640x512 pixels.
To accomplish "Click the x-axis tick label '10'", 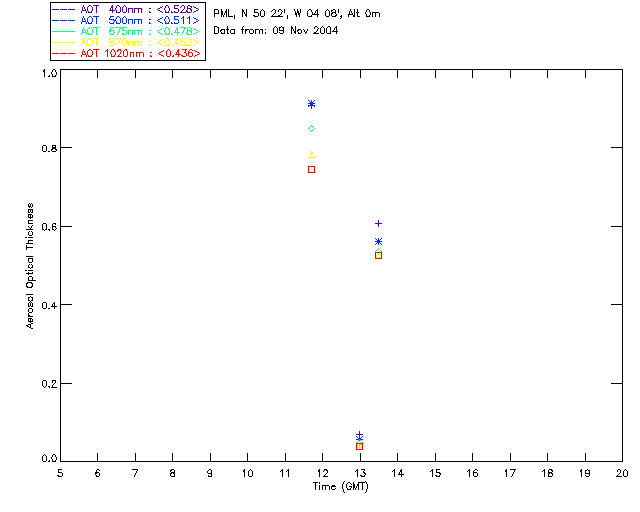I will point(247,473).
